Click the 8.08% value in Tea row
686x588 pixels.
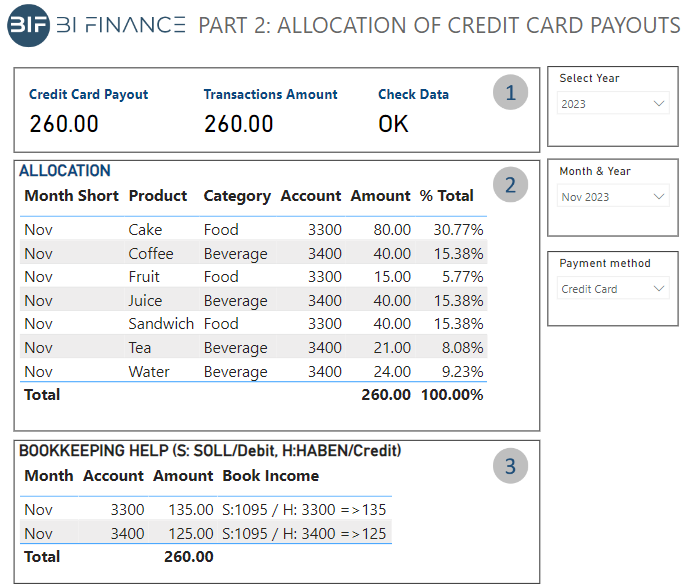[x=462, y=348]
